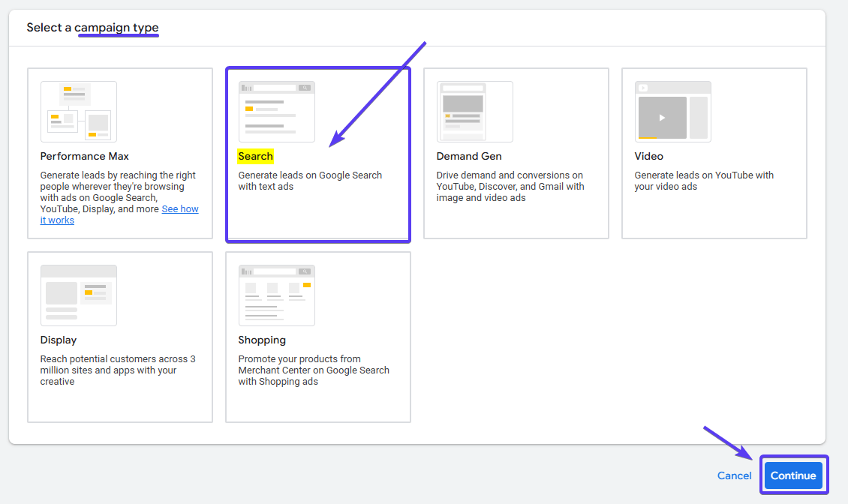Click the Video campaign illustration icon
This screenshot has height=504, width=848.
pyautogui.click(x=672, y=112)
